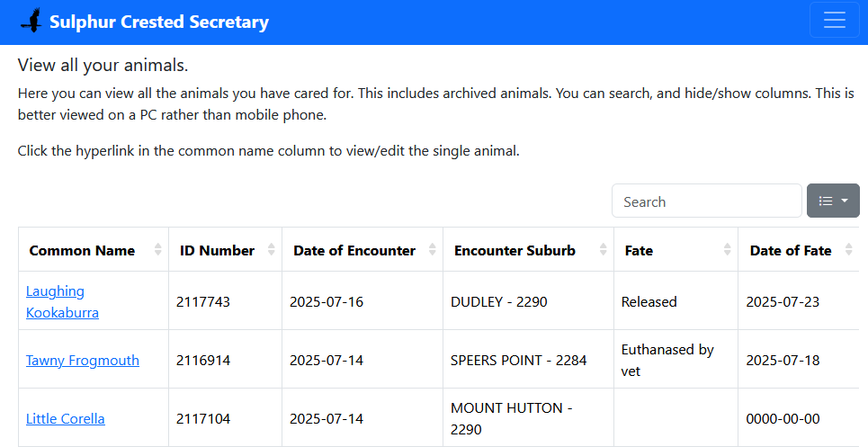This screenshot has width=868, height=447.
Task: Select the ID cell 2117743
Action: [203, 302]
